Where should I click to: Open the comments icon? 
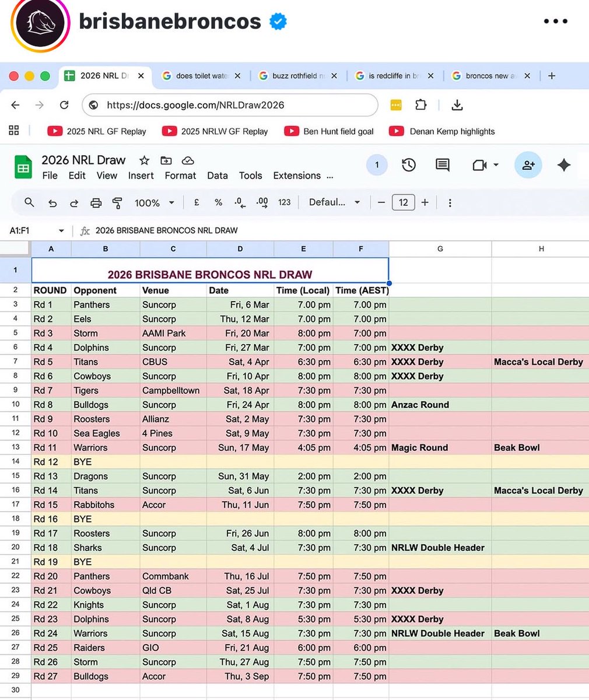443,166
